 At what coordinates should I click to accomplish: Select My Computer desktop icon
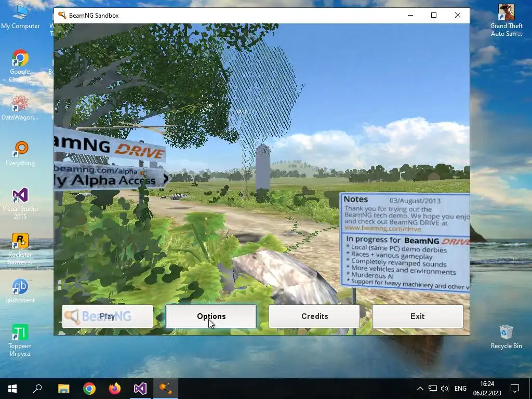point(20,17)
